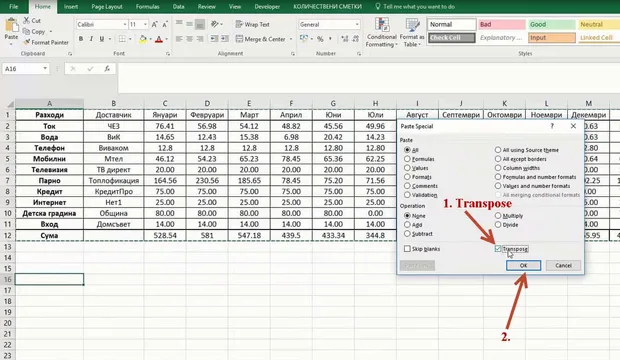Viewport: 620px width, 360px height.
Task: Toggle Bold formatting
Action: (x=81, y=39)
